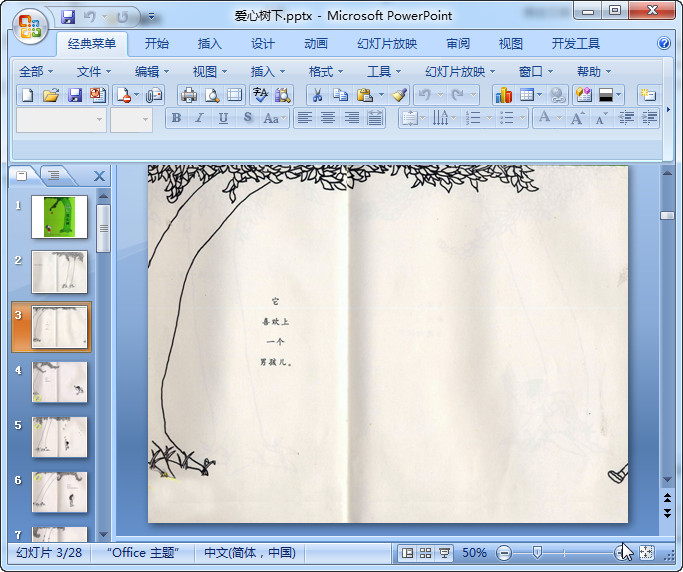Switch to Normal view in status bar

point(407,553)
